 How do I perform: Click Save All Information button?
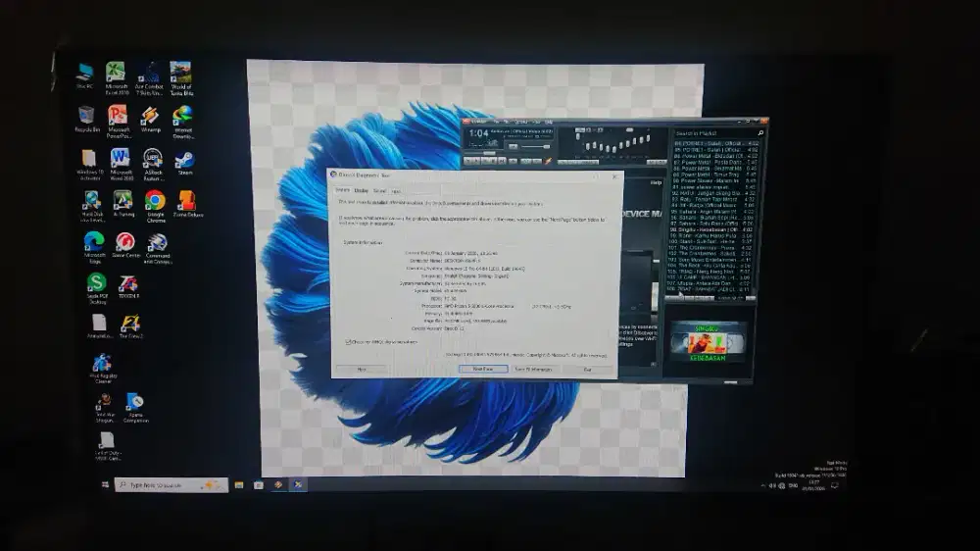[533, 370]
